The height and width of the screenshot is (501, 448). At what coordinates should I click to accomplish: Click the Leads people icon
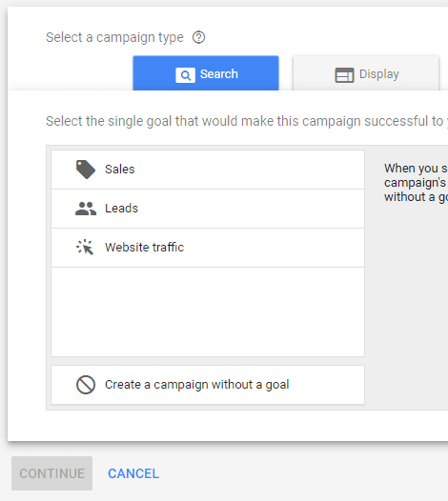coord(86,209)
